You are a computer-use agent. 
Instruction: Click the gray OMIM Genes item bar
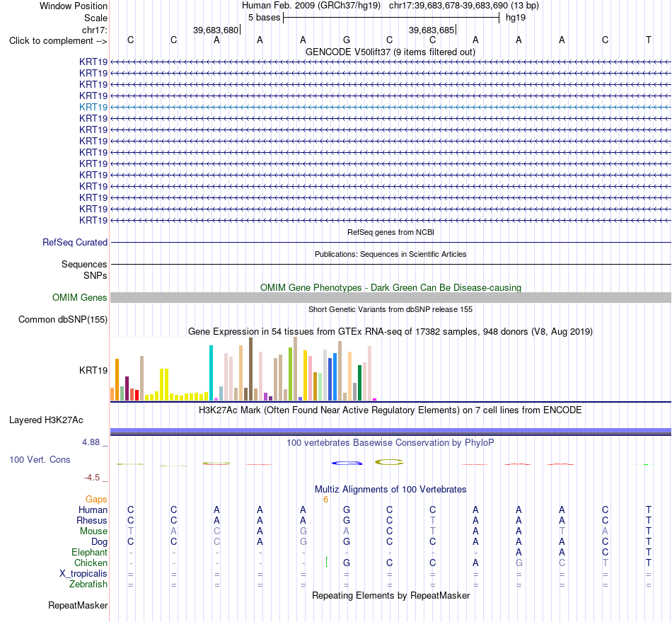[x=390, y=297]
